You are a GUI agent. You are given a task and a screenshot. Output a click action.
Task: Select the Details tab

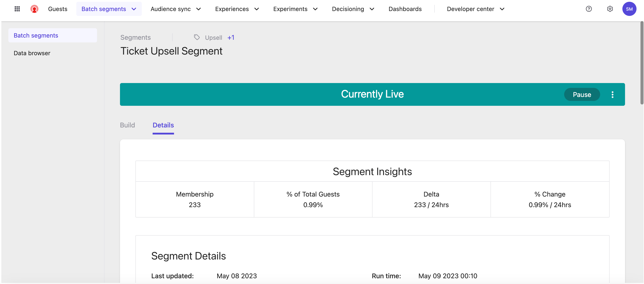163,125
